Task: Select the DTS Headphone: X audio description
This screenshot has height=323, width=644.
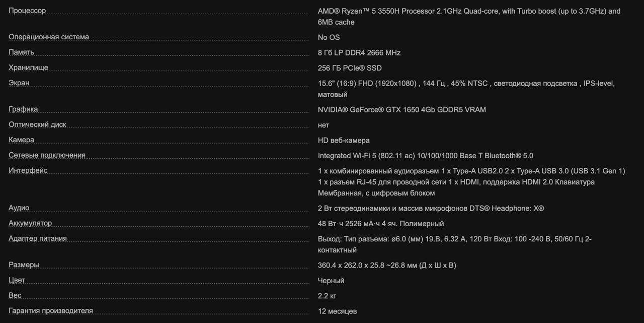Action: [431, 208]
